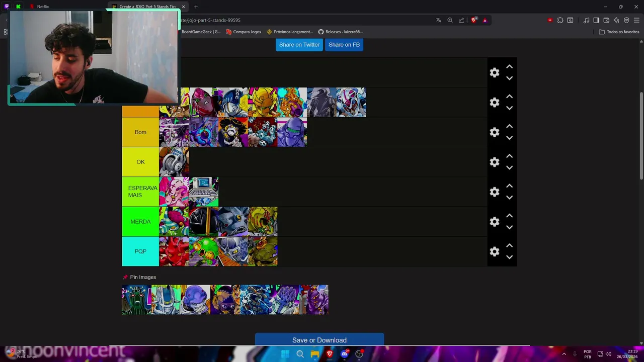Open settings gear for ESPERAVA MAIS row
The height and width of the screenshot is (362, 644).
[495, 192]
